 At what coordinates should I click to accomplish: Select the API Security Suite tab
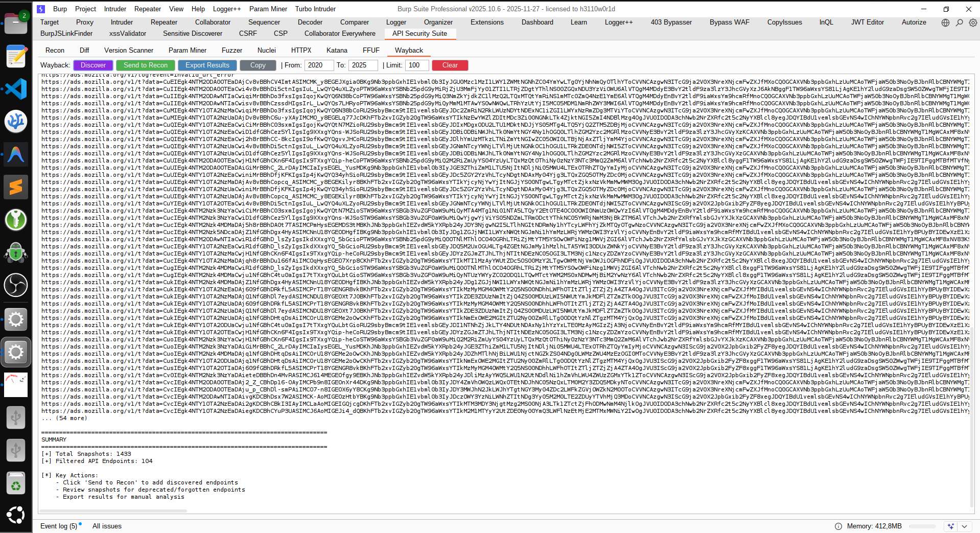(x=419, y=33)
